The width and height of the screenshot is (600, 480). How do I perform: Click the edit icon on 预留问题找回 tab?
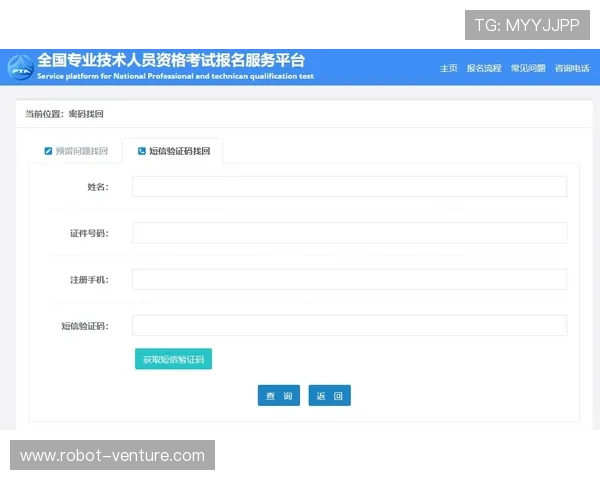48,151
